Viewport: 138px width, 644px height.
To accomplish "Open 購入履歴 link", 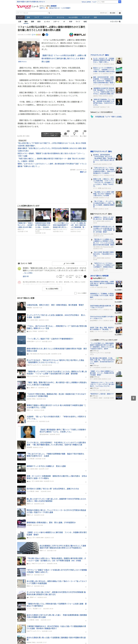I will click(x=112, y=13).
